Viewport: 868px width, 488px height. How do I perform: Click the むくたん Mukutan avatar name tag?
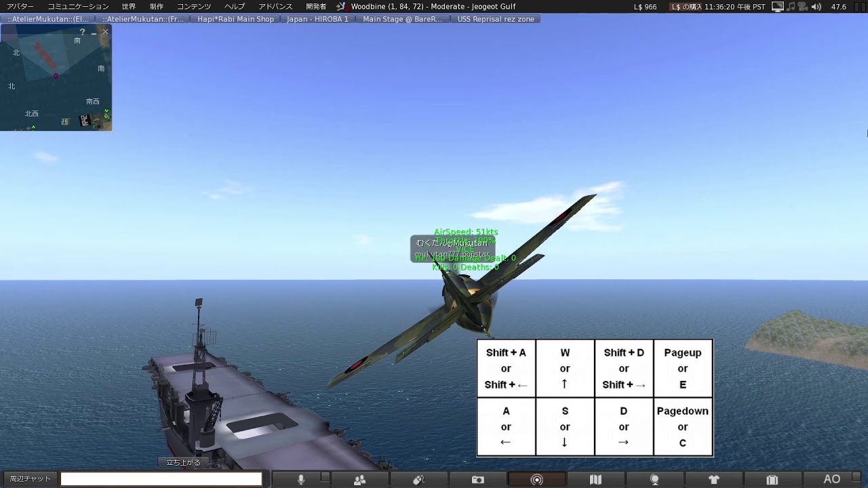tap(452, 249)
